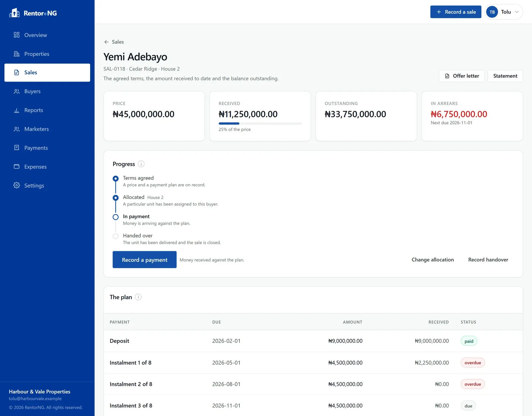
Task: Click the info icon beside The plan
Action: pos(138,297)
